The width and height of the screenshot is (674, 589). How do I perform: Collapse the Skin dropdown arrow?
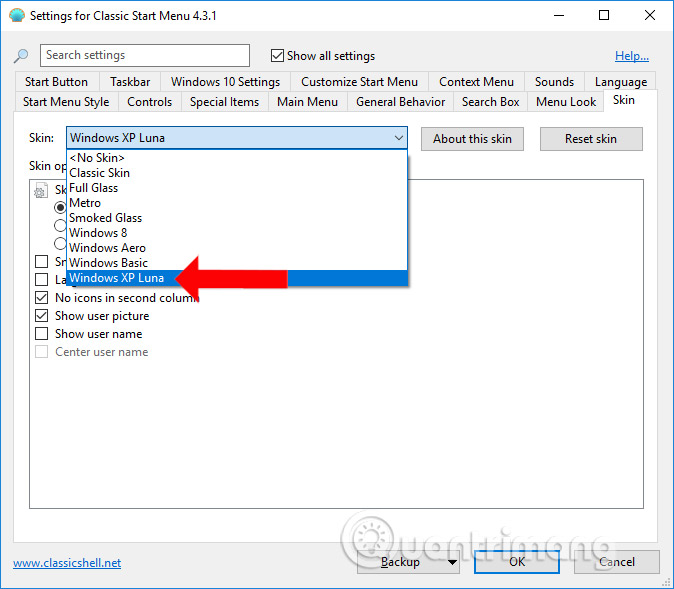coord(398,138)
